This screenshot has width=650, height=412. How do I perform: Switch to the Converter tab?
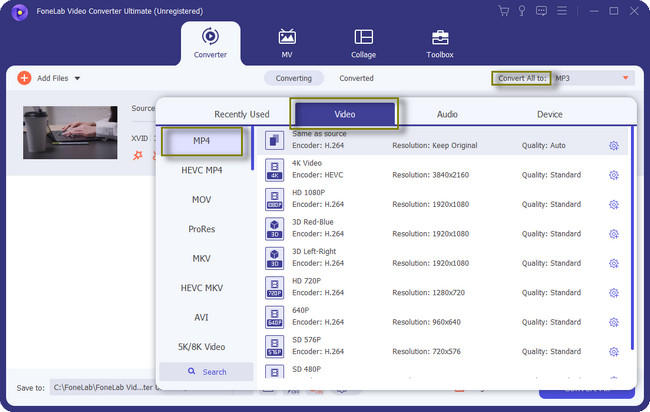[x=210, y=43]
